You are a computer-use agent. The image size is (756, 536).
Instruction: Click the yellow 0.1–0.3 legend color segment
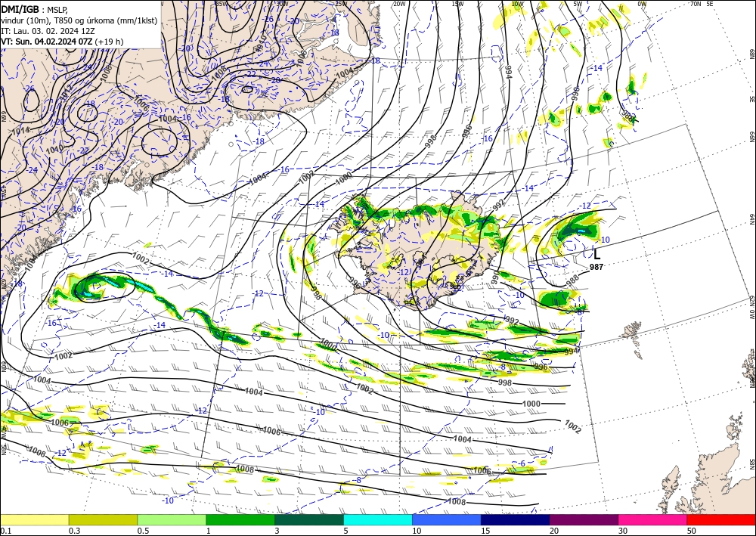(x=34, y=519)
